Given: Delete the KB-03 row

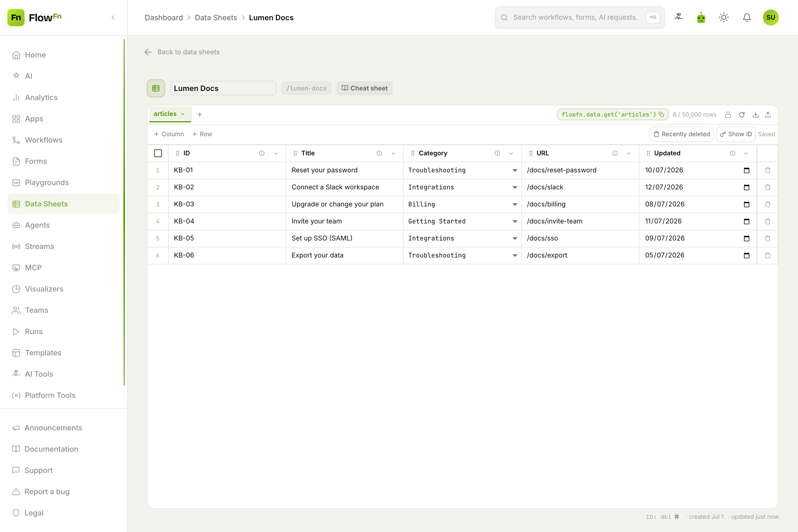Looking at the screenshot, I should (x=768, y=204).
